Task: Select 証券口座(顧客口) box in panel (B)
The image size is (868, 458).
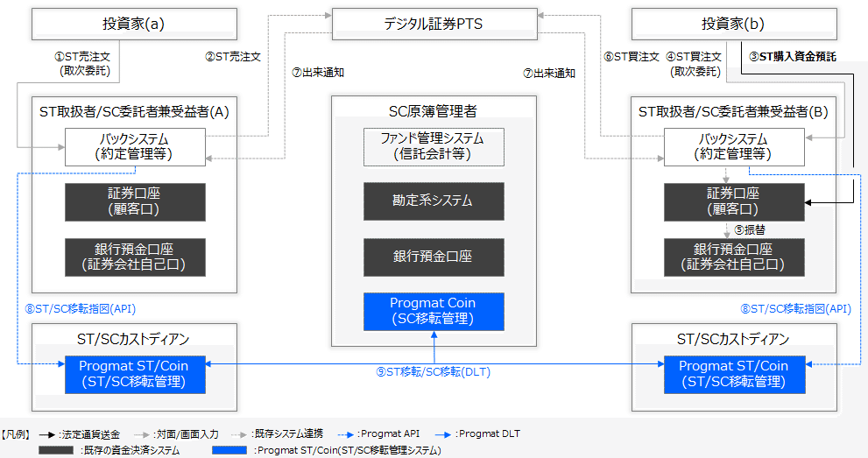Action: [x=734, y=202]
